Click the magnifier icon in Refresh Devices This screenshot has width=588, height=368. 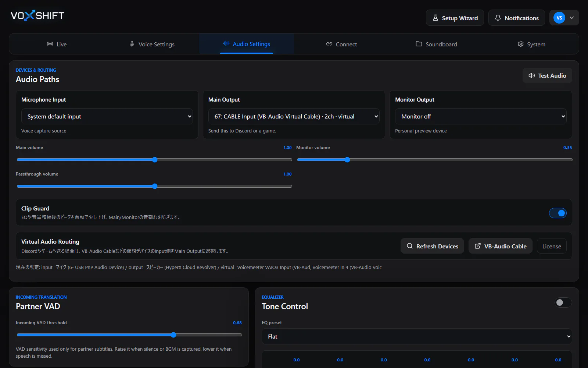point(410,246)
